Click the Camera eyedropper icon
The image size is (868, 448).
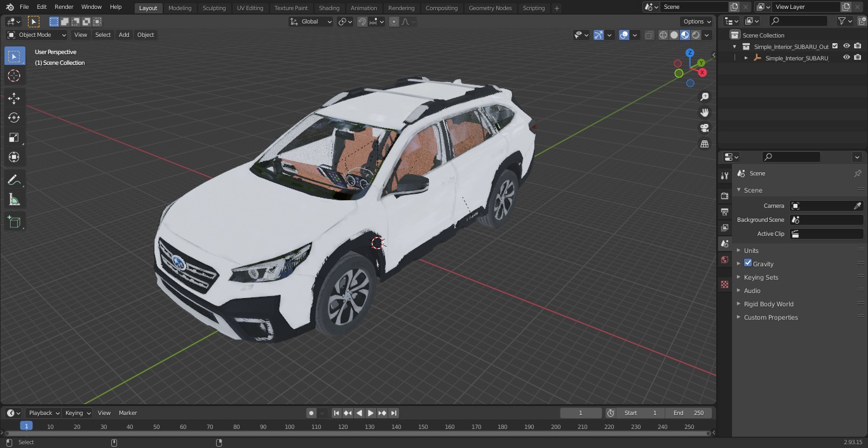coord(857,206)
